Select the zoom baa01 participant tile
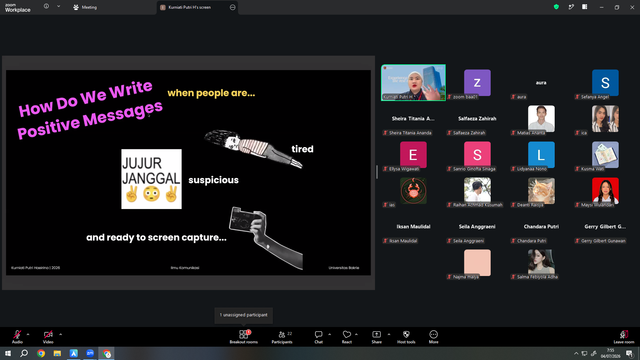This screenshot has height=360, width=640. (477, 83)
